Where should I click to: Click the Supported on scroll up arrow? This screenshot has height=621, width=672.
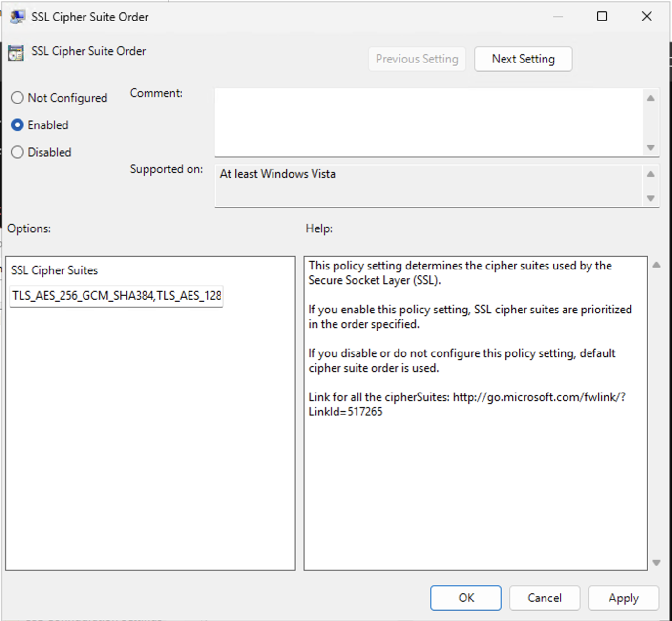(651, 174)
